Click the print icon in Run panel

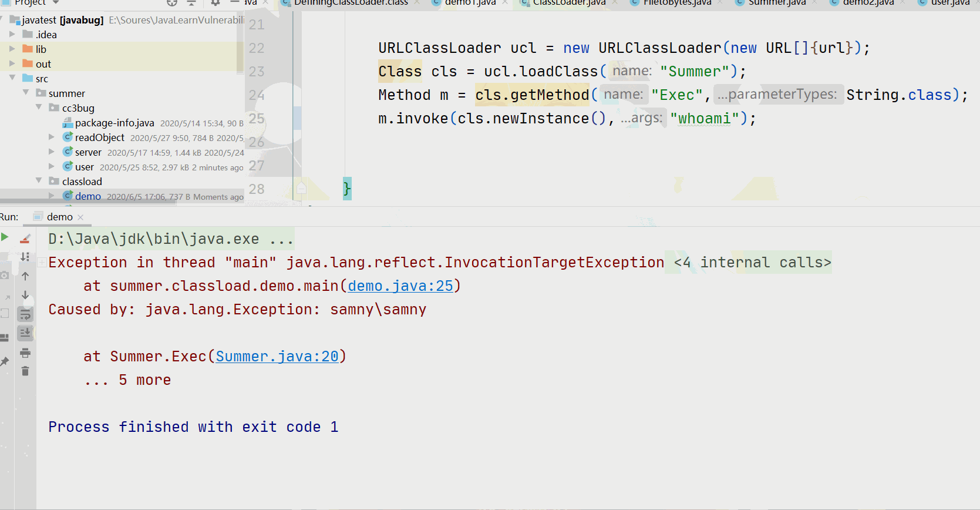[x=25, y=353]
